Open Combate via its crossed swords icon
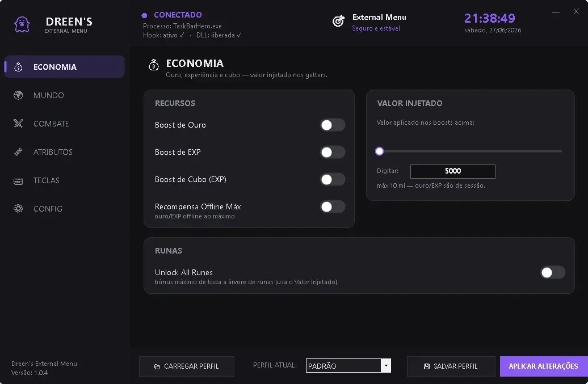588x384 pixels. point(18,123)
